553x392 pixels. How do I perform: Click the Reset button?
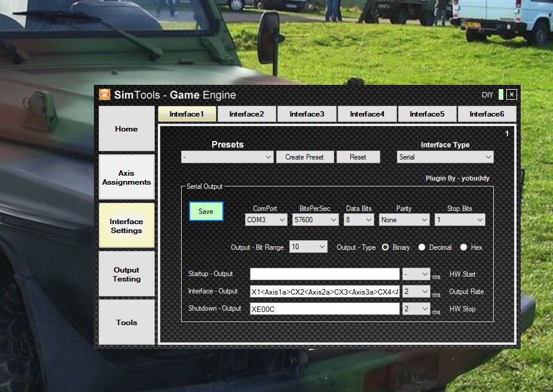(x=358, y=157)
